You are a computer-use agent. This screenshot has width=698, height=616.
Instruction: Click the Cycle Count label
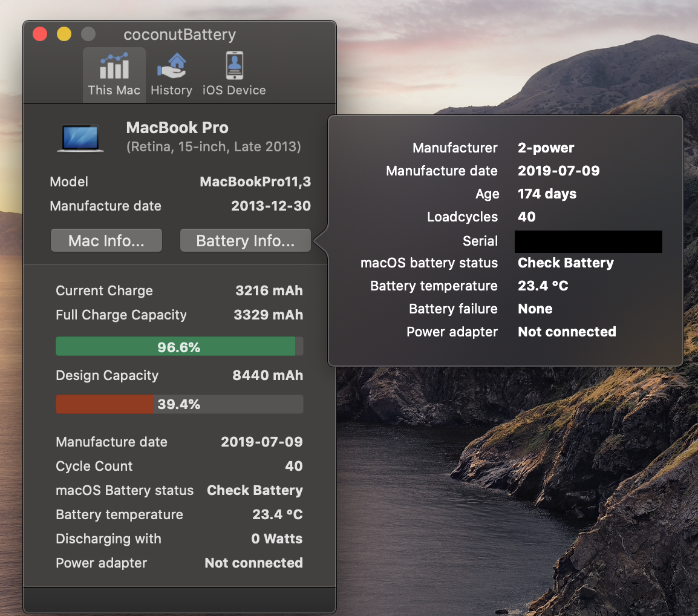pos(94,467)
